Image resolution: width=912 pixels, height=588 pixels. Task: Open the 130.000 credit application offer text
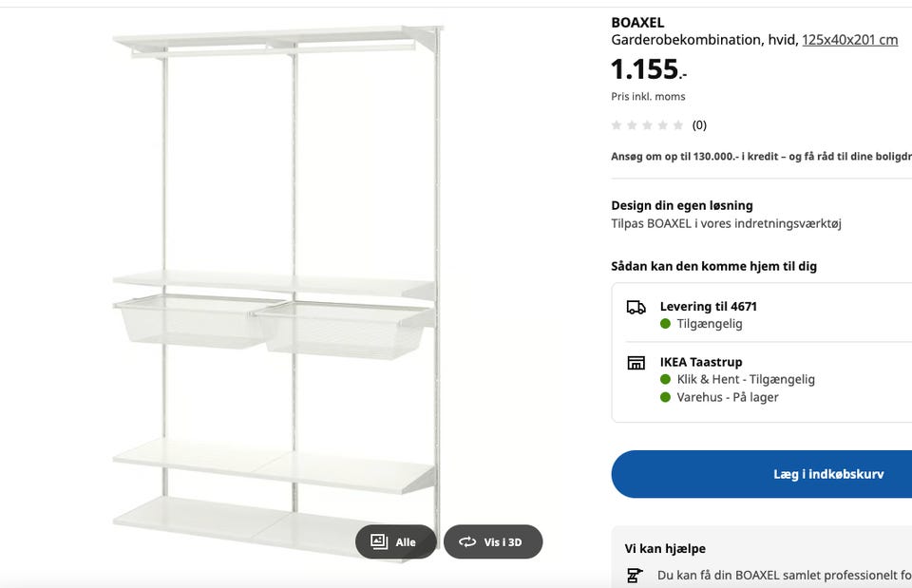760,157
